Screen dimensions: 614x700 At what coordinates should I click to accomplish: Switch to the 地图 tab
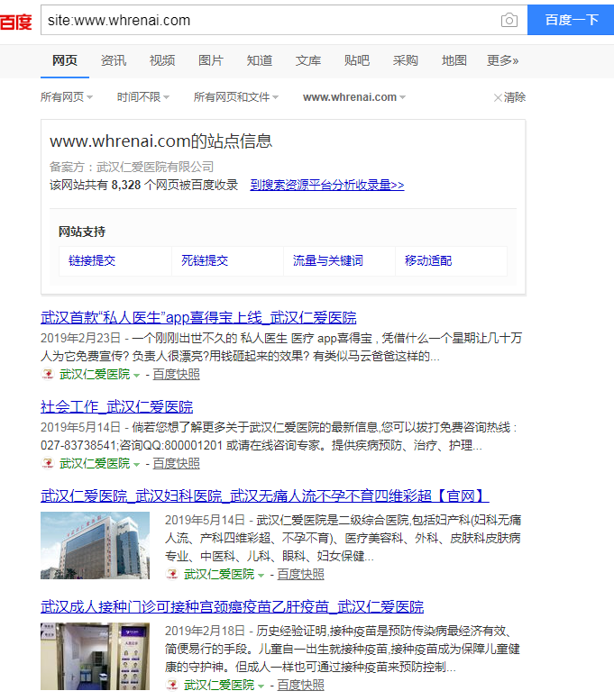click(x=454, y=60)
